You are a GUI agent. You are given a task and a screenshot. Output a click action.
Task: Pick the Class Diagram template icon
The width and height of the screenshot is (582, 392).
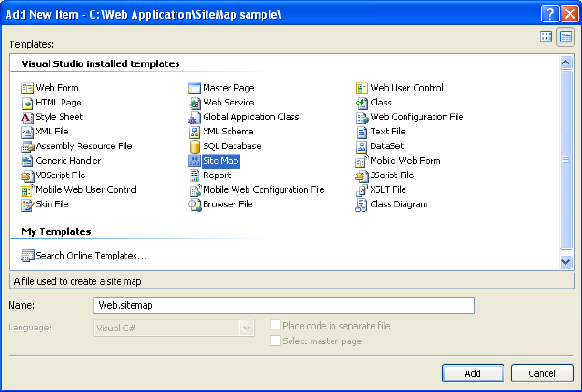[x=362, y=204]
